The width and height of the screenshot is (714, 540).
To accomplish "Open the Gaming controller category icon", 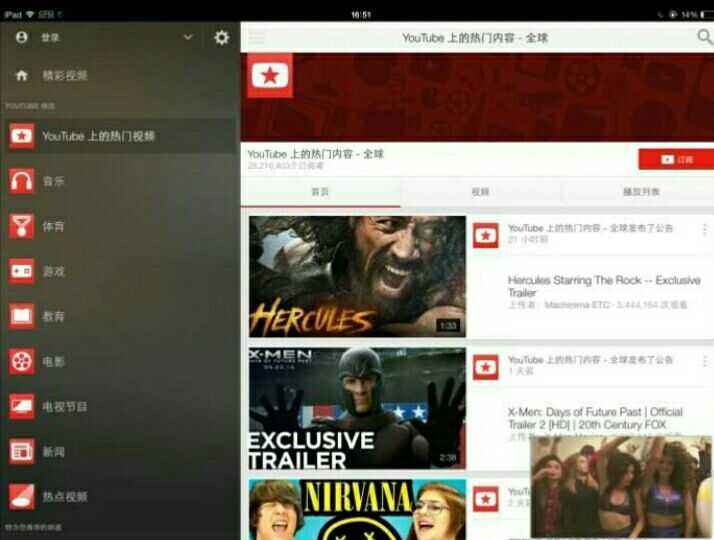I will click(x=21, y=271).
